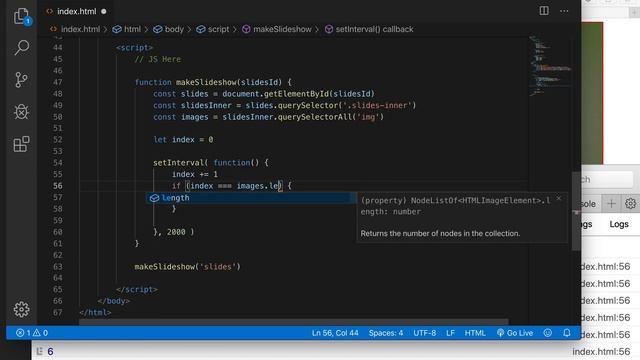Open the Debug view bug icon
Screen dimensions: 640x360
(x=21, y=111)
